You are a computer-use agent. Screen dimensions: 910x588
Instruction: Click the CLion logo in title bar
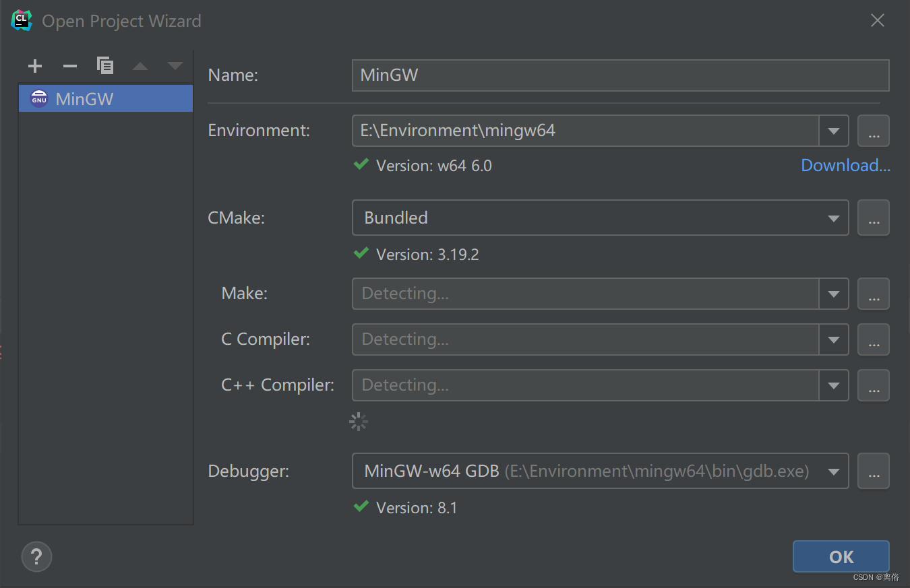pyautogui.click(x=22, y=20)
